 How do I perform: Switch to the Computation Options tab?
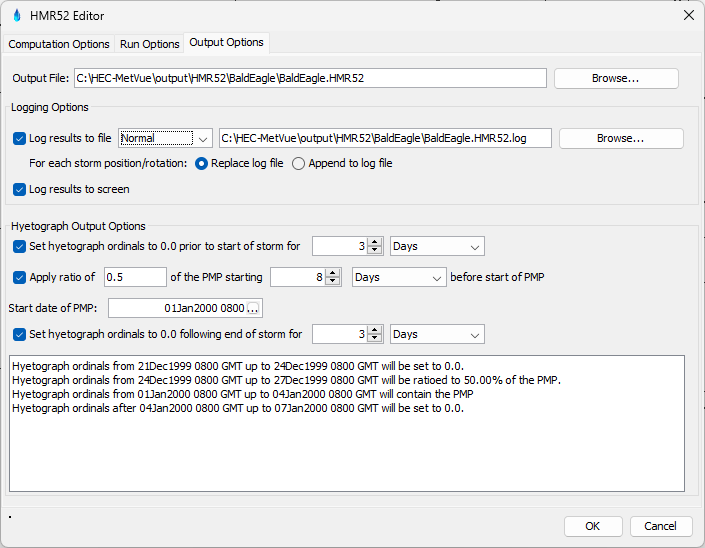[58, 44]
